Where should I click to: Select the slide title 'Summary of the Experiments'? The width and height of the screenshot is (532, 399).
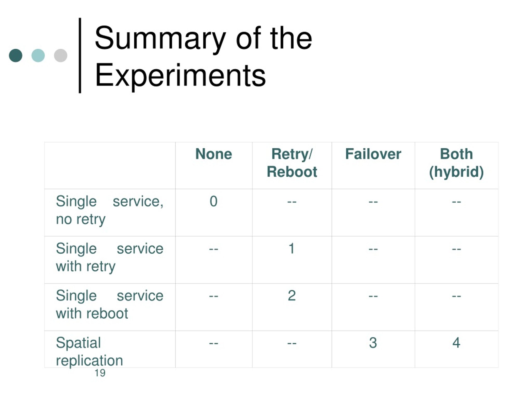203,57
